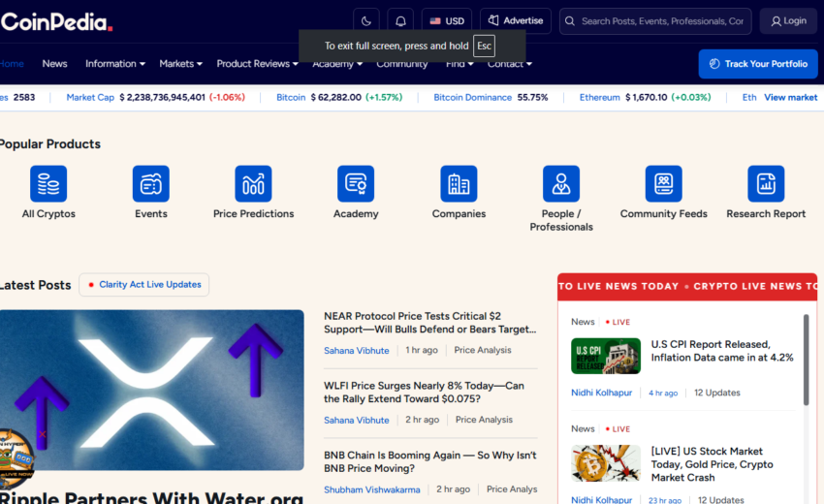Image resolution: width=824 pixels, height=504 pixels.
Task: Go to the Home menu item
Action: tap(12, 64)
